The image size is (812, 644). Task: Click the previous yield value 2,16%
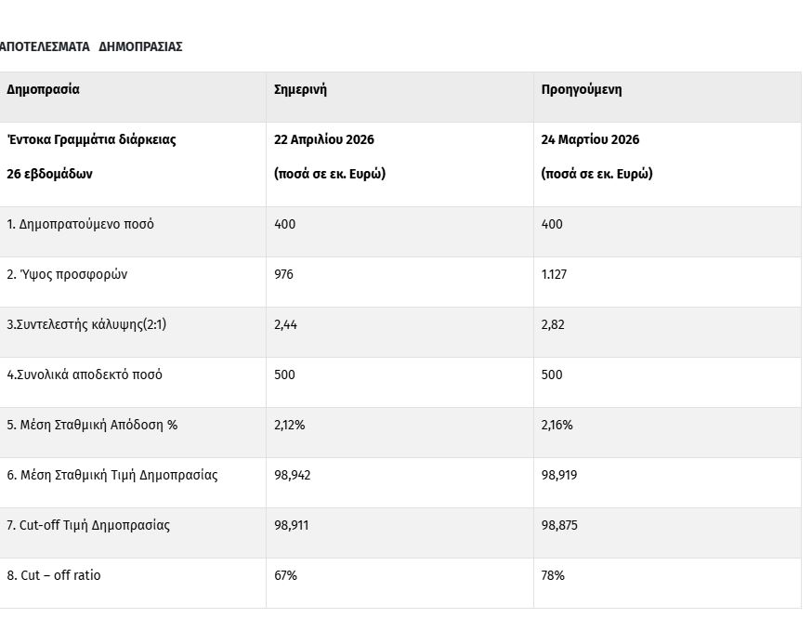coord(557,425)
